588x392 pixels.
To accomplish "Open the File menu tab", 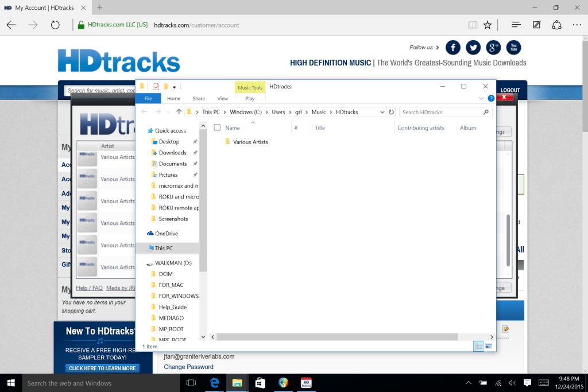I will click(148, 99).
